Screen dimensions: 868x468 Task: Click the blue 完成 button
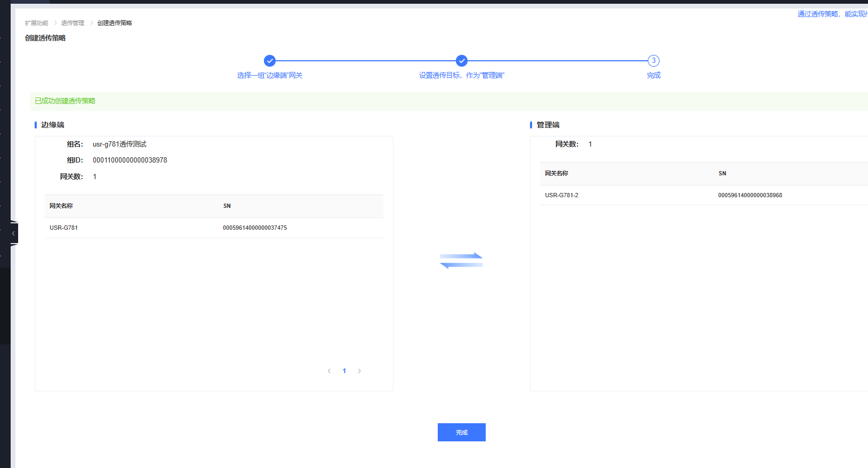tap(461, 432)
